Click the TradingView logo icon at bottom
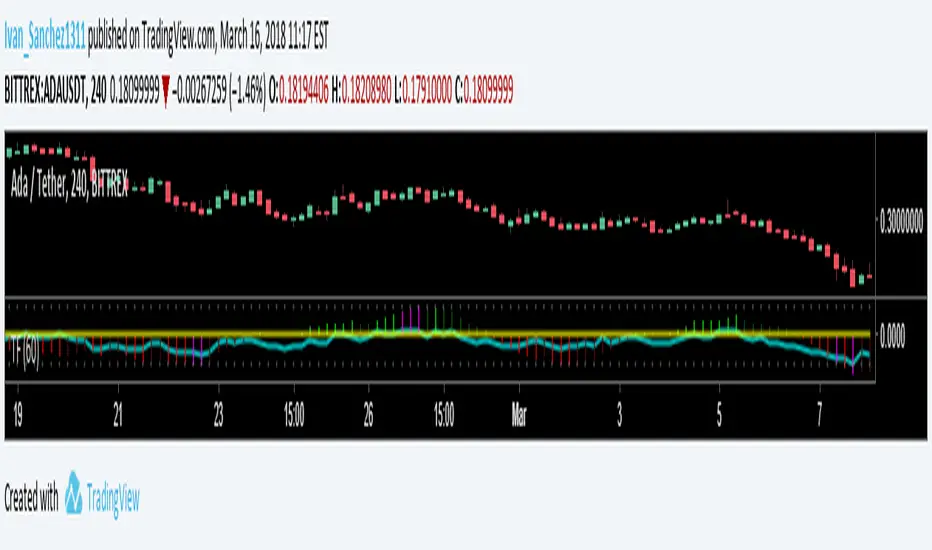932x550 pixels. point(74,493)
